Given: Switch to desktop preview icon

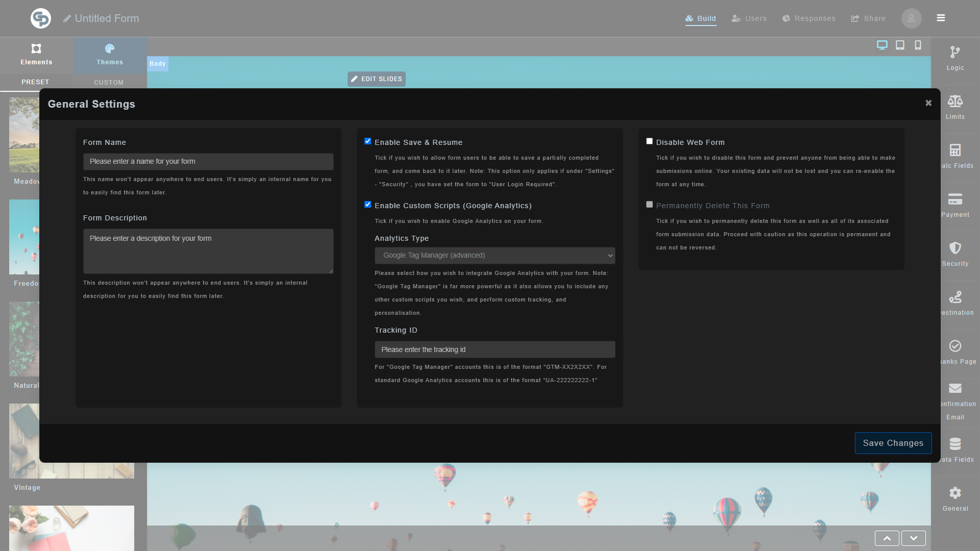Looking at the screenshot, I should (x=882, y=45).
